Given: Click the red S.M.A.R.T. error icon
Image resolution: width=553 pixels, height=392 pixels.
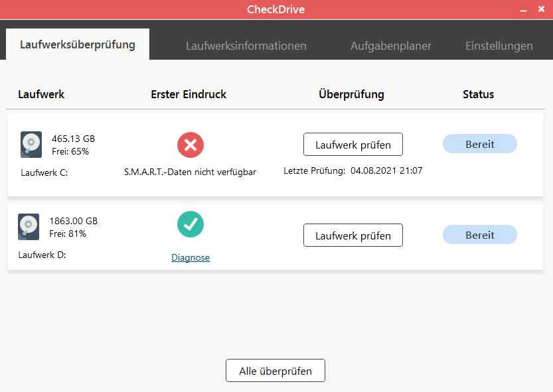Looking at the screenshot, I should (x=191, y=145).
